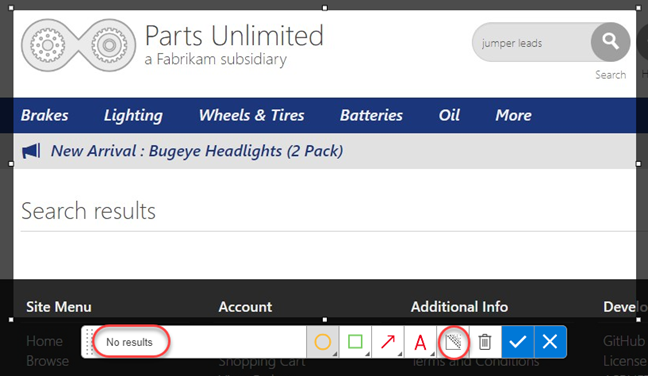Open New Arrival Bugeye Headlights link
Screen dimensions: 648x376
pos(197,151)
